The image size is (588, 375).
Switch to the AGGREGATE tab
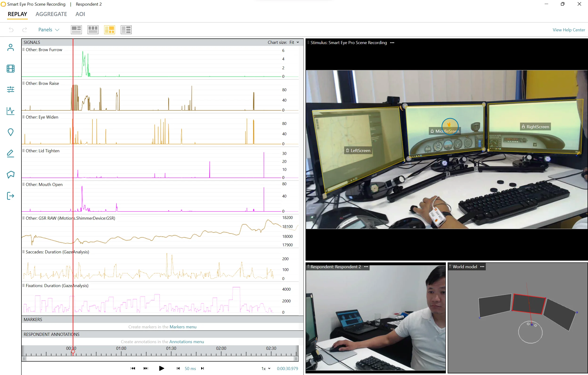[51, 14]
